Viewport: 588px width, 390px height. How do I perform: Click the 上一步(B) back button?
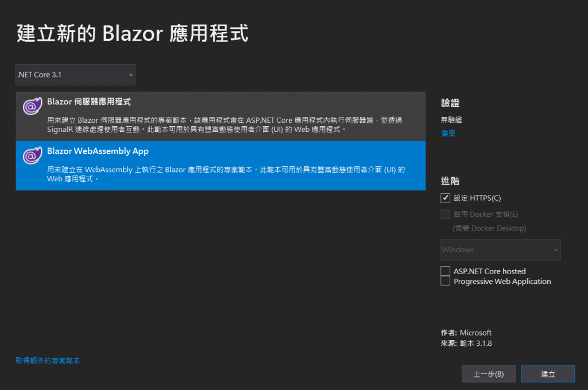pos(488,373)
